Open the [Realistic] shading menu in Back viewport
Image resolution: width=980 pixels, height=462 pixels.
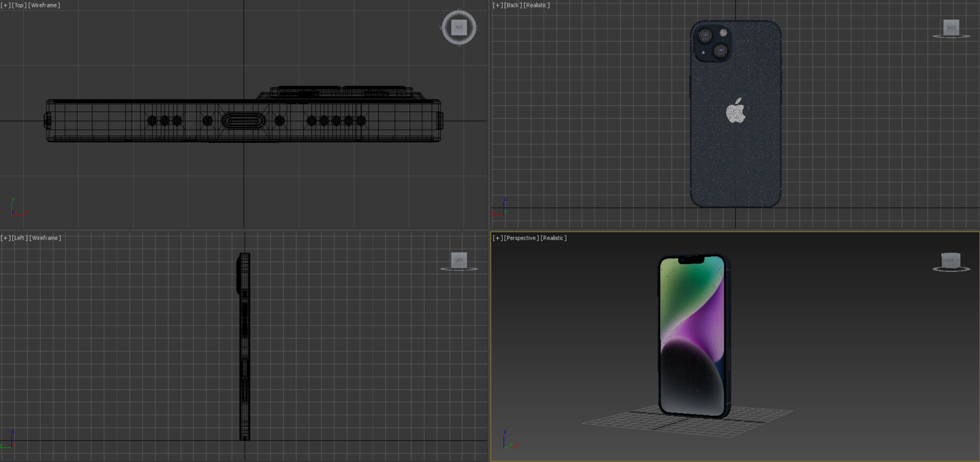(536, 5)
